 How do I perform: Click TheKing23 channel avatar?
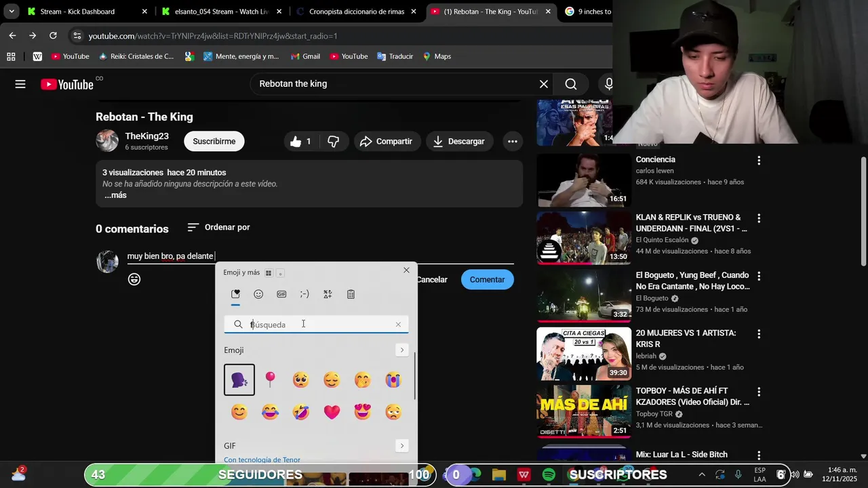point(107,140)
